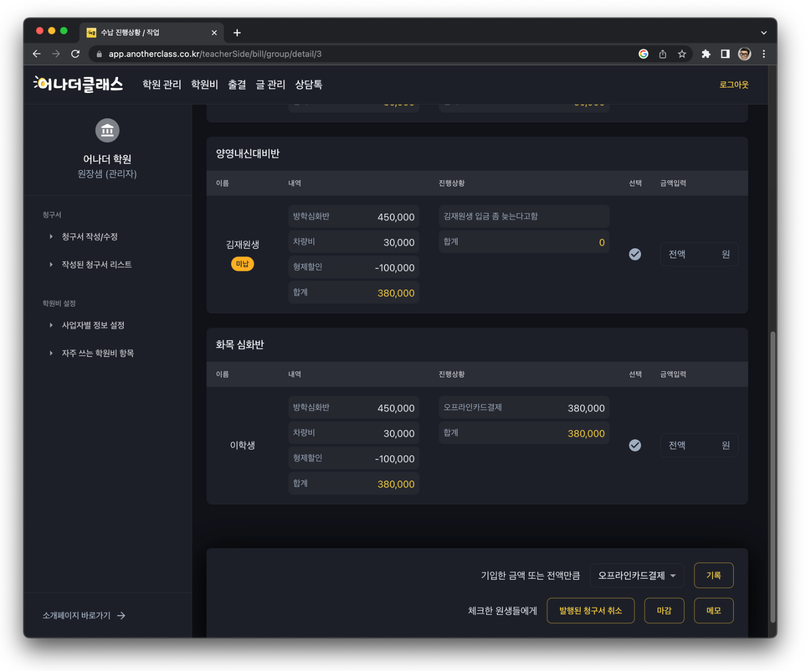812x671 pixels.
Task: Expand 작성된 청구서 리스트 sidebar item
Action: [x=91, y=265]
